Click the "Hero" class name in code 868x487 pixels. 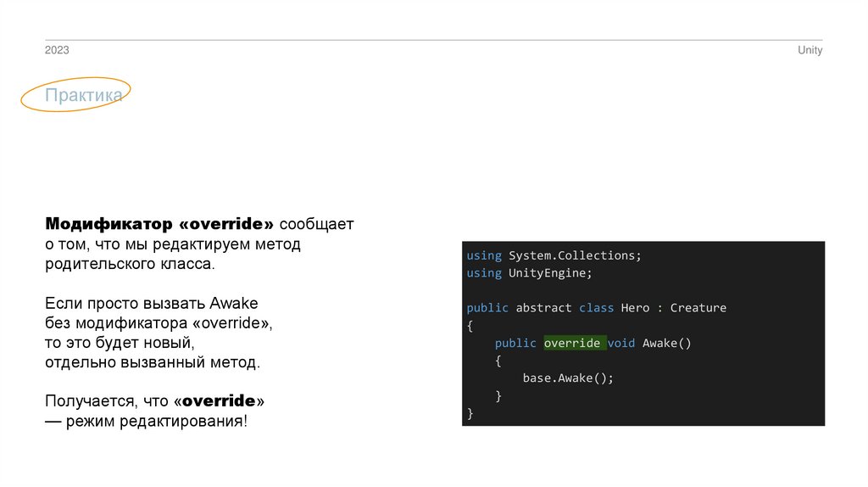click(635, 308)
